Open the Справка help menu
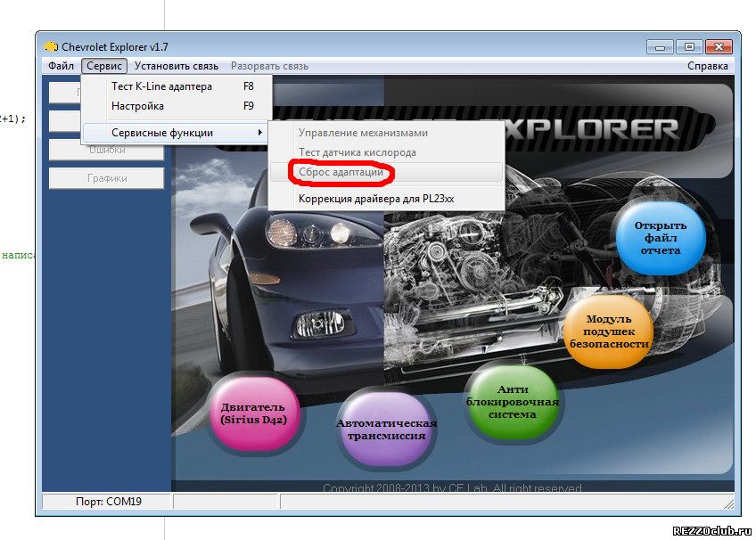756x540 pixels. coord(707,66)
